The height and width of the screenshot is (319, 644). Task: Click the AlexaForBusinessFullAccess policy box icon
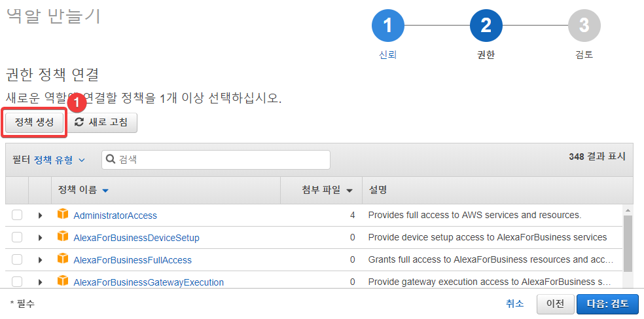62,259
